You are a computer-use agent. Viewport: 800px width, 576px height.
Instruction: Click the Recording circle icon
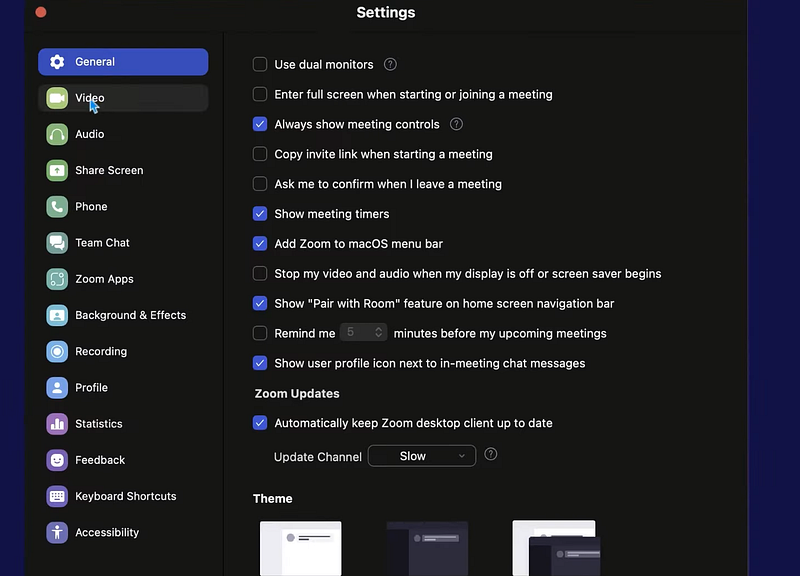pos(57,352)
